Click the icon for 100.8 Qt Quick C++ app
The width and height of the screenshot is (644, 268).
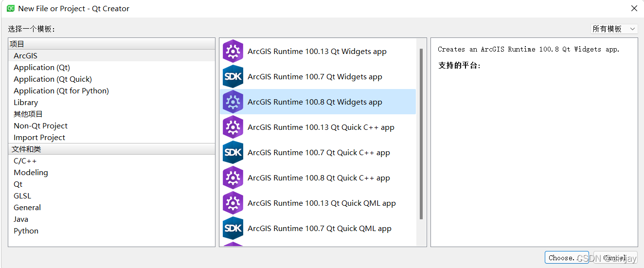point(233,178)
